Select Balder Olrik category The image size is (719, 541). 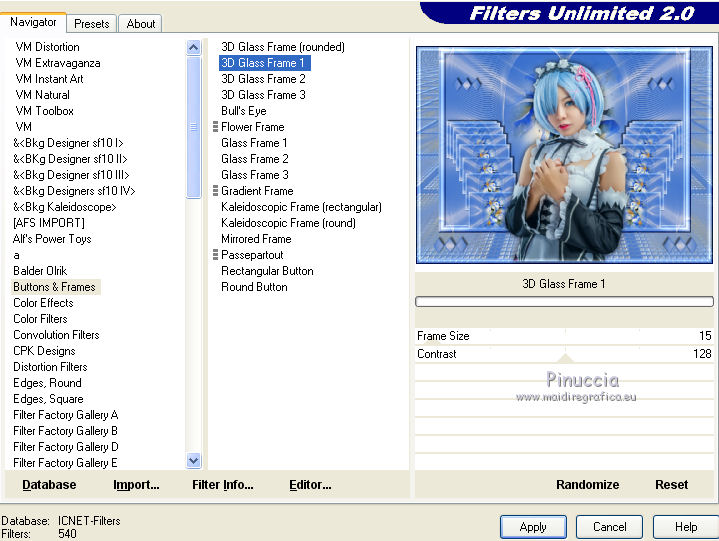(x=40, y=271)
